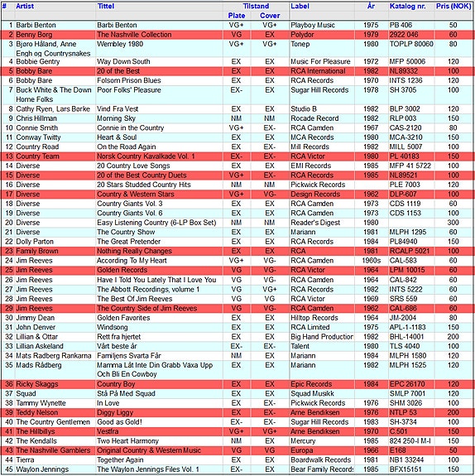Click the Katalog nr. column header
The image size is (475, 476).
coord(408,6)
